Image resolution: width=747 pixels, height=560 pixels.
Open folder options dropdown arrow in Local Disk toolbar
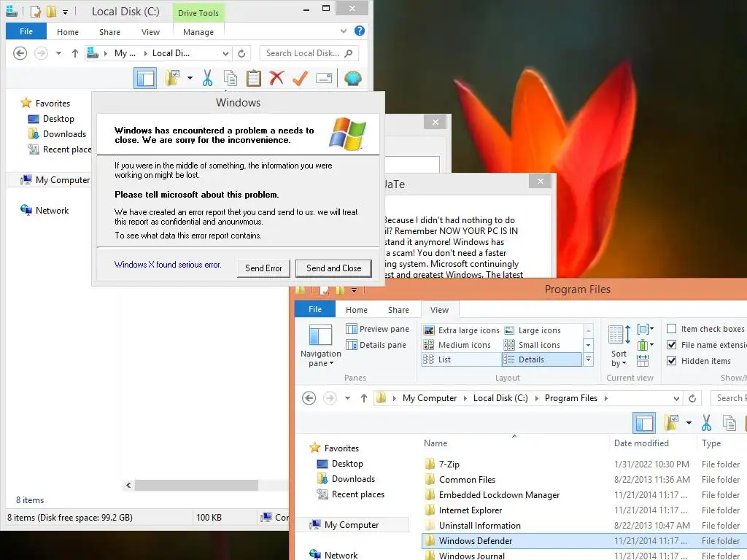[190, 77]
